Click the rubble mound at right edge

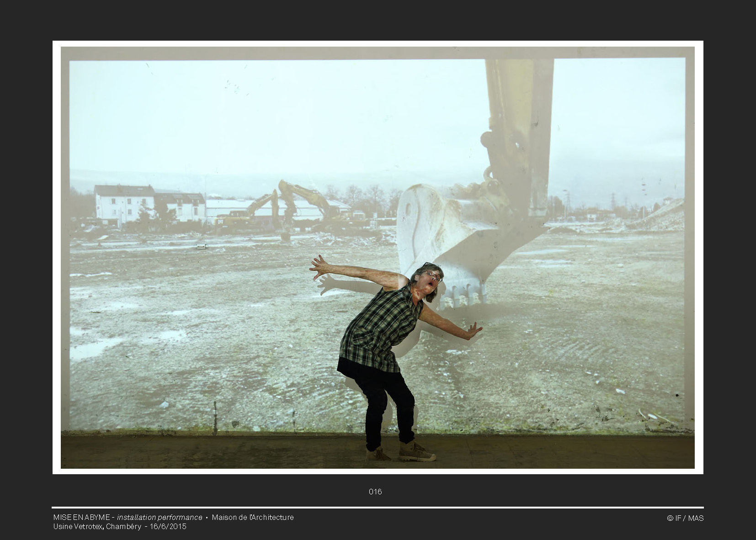pyautogui.click(x=660, y=217)
